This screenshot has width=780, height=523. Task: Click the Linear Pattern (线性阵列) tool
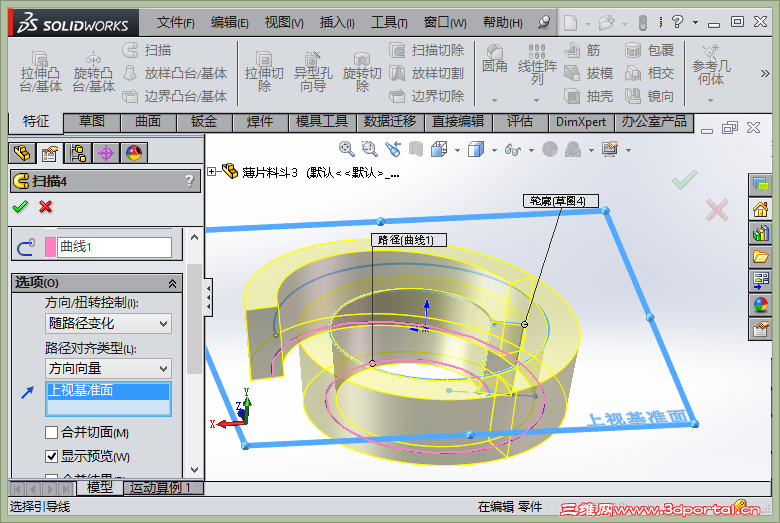[537, 65]
